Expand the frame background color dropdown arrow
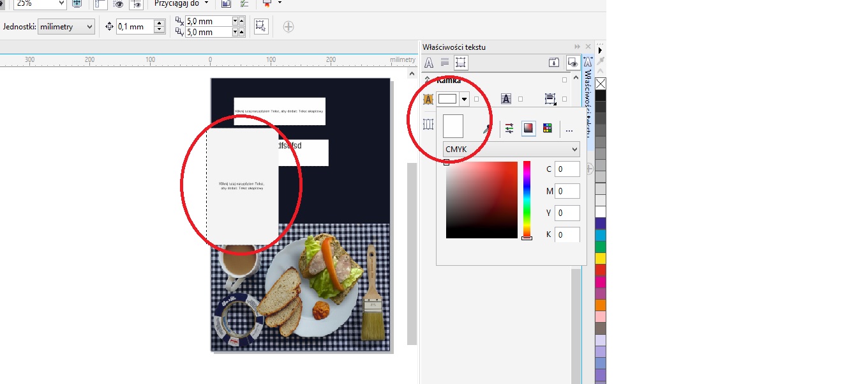The width and height of the screenshot is (868, 384). pos(464,99)
